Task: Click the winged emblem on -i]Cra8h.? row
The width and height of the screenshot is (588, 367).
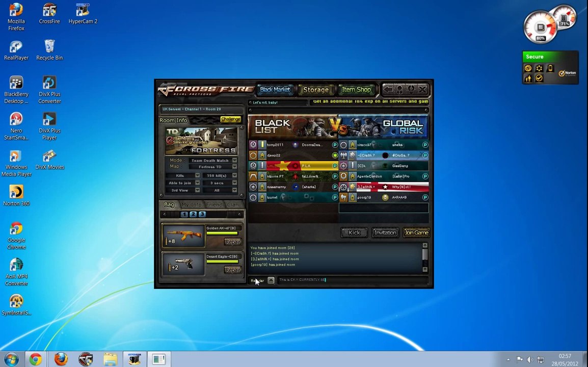Action: pos(343,155)
